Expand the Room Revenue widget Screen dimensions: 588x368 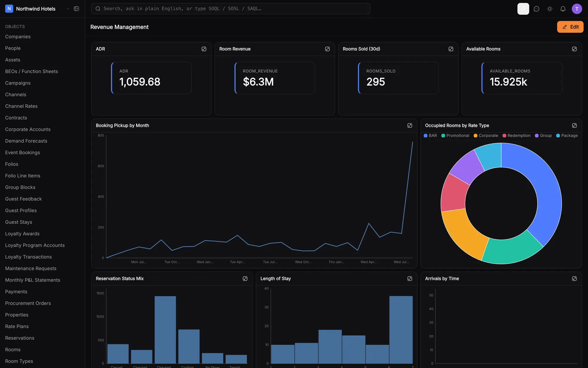pyautogui.click(x=327, y=49)
